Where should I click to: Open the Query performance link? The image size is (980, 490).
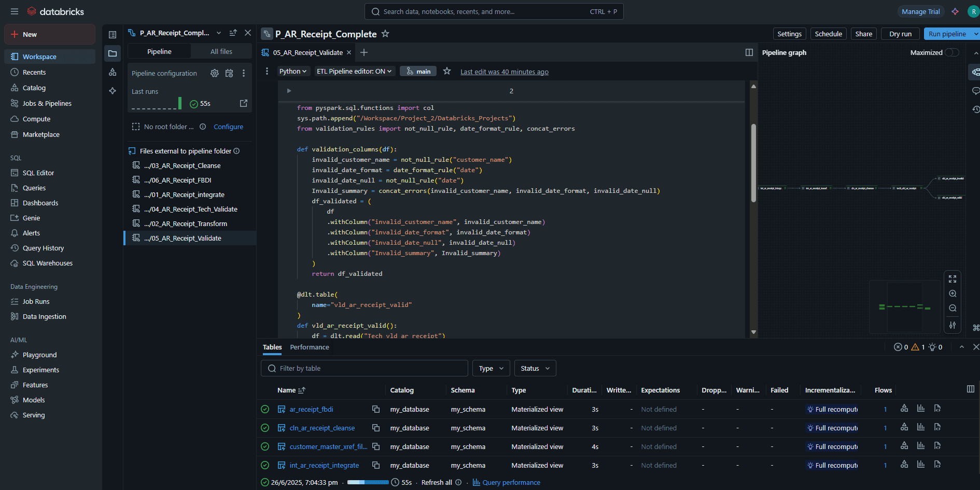[511, 482]
